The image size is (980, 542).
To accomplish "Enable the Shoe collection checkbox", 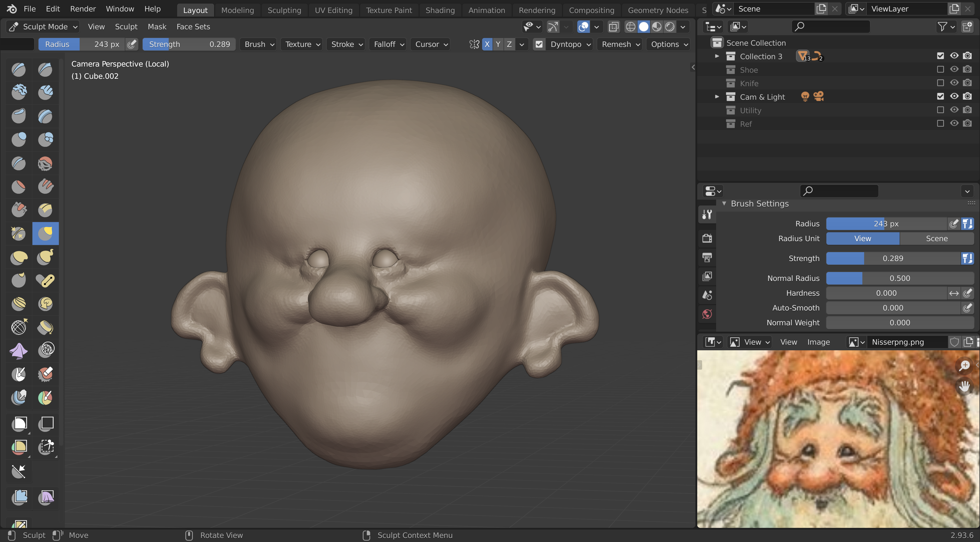I will [x=940, y=70].
